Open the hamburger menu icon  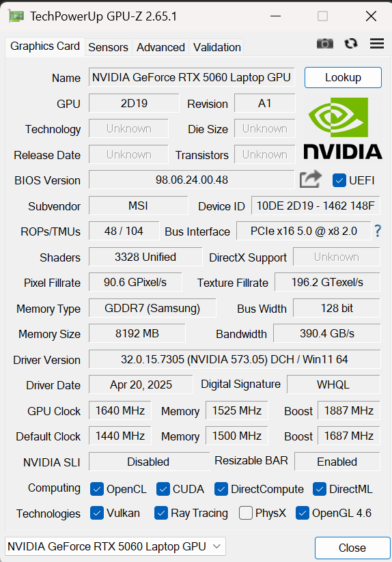pos(377,44)
